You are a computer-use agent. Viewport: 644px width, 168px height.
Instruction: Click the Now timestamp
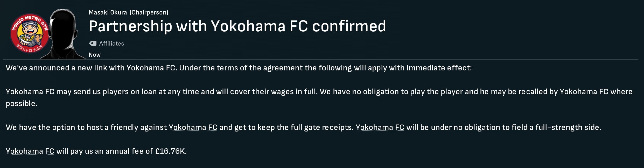coord(95,55)
